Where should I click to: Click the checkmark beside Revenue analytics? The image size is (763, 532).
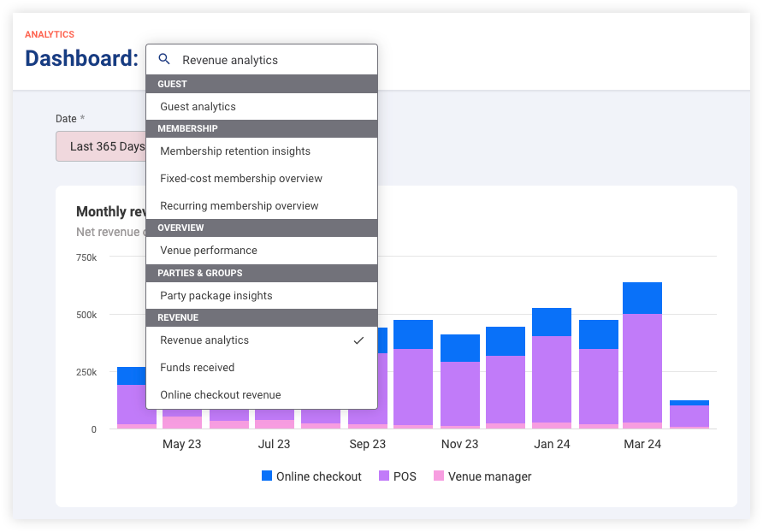point(358,340)
